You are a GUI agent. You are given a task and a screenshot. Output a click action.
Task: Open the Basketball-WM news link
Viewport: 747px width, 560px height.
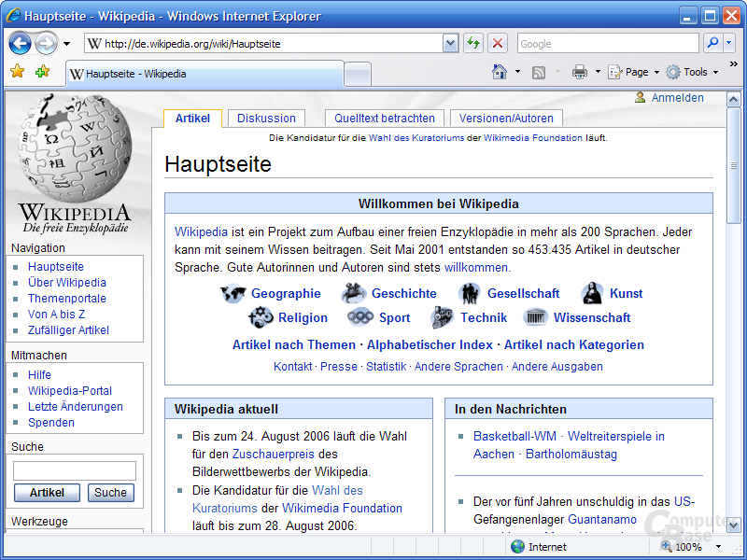pos(514,436)
